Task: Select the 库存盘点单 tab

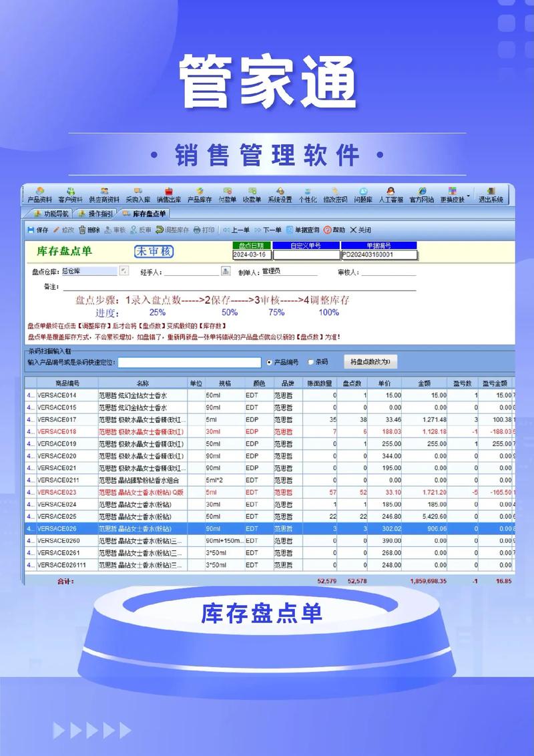Action: pyautogui.click(x=144, y=214)
